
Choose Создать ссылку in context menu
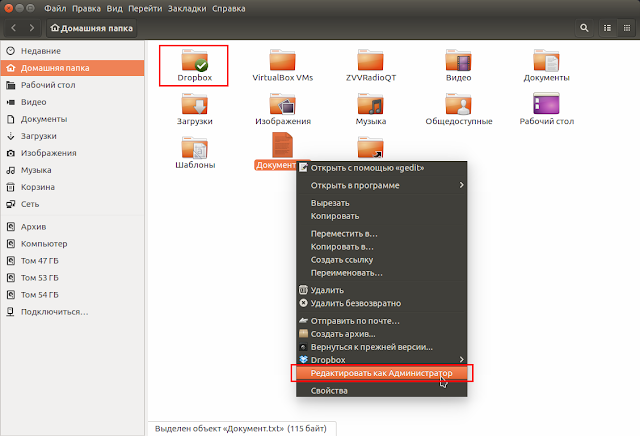click(x=382, y=260)
